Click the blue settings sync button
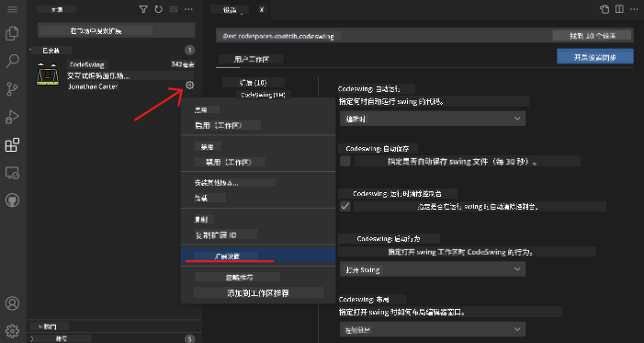The image size is (644, 343). [x=594, y=57]
